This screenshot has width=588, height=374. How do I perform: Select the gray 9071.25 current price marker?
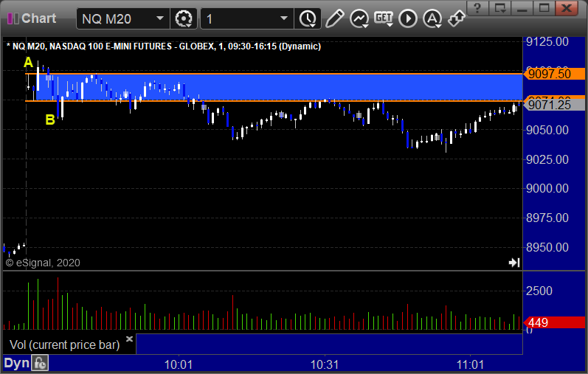coord(554,104)
